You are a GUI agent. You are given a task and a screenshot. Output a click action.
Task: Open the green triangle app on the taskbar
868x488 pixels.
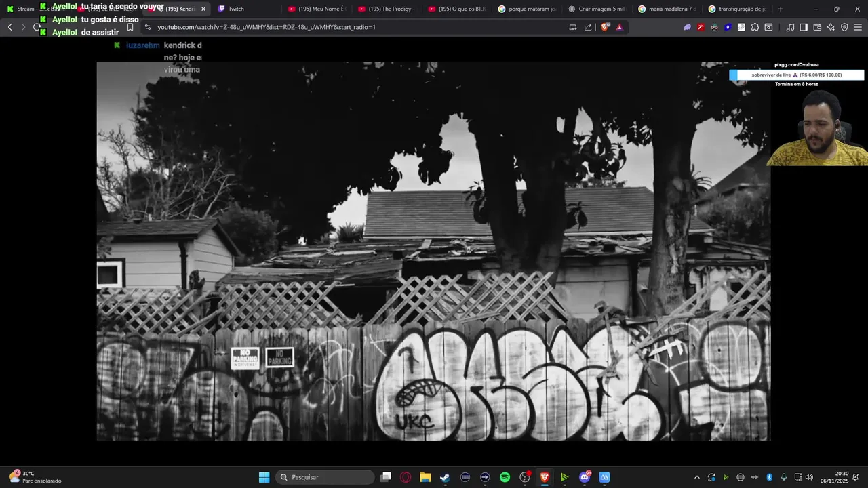click(x=564, y=477)
